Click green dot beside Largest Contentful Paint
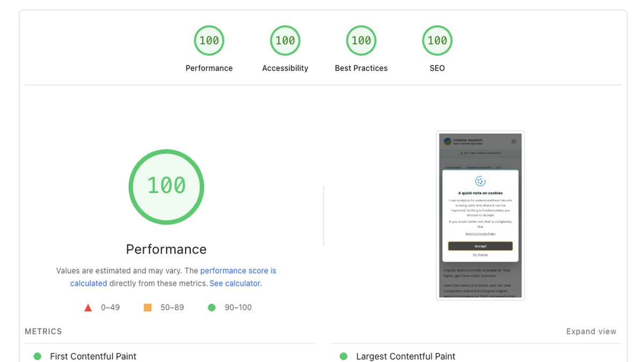The width and height of the screenshot is (644, 362). tap(343, 356)
